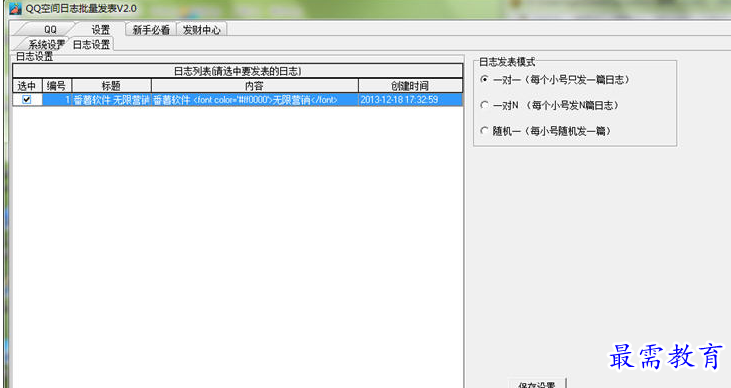Uncheck the checkbox for log entry 1
This screenshot has width=731, height=388.
pos(27,99)
